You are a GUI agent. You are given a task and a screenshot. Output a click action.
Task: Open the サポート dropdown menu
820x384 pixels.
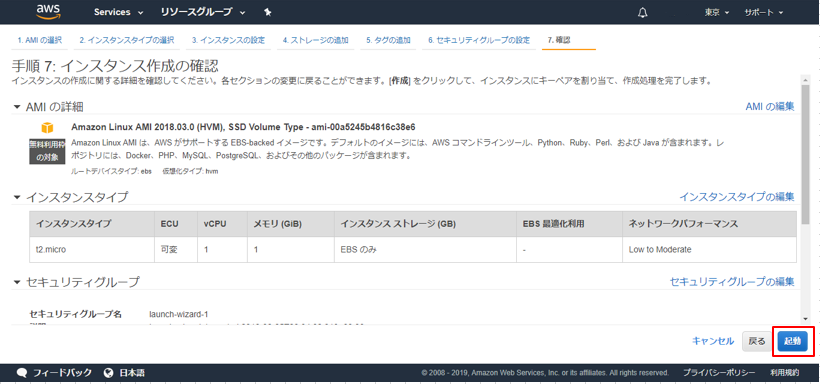click(764, 13)
